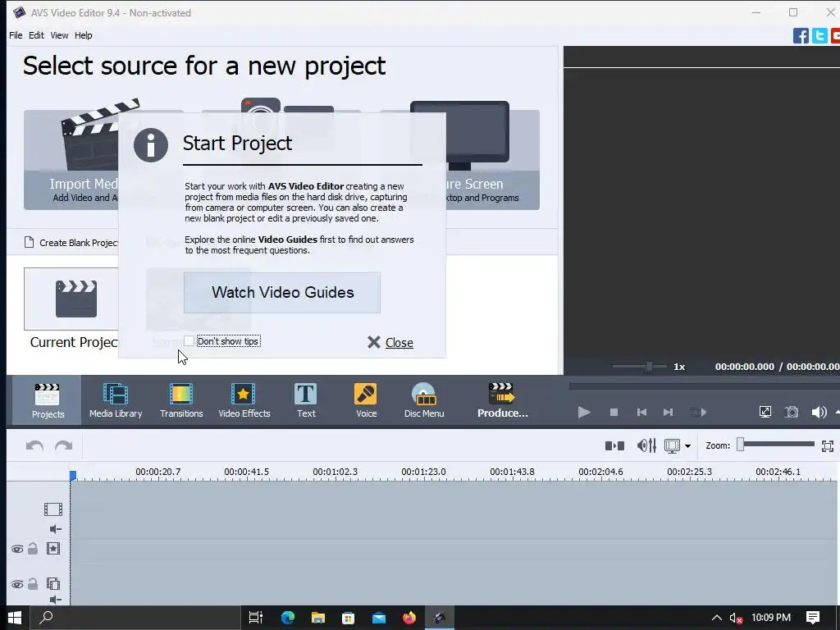
Task: Launch Firefox from taskbar
Action: [x=409, y=618]
